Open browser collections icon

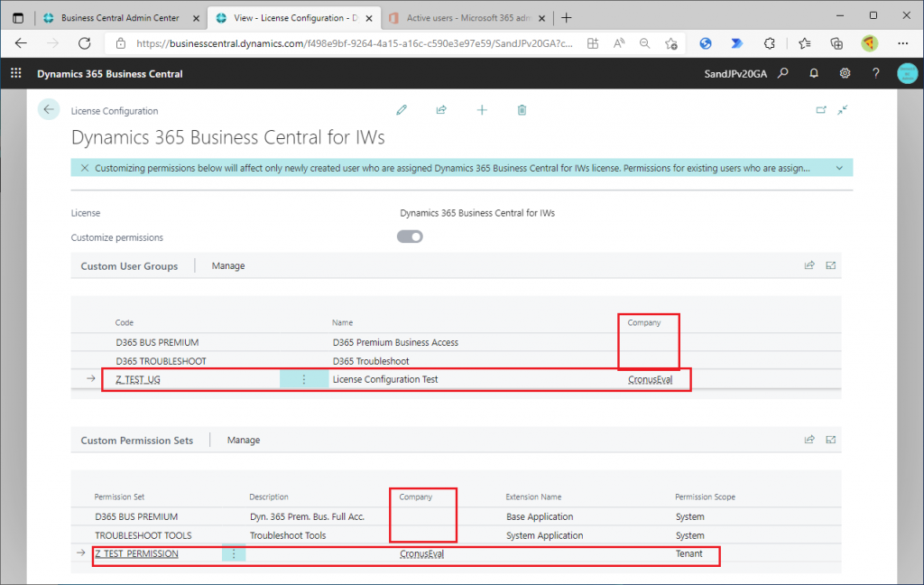(x=836, y=43)
